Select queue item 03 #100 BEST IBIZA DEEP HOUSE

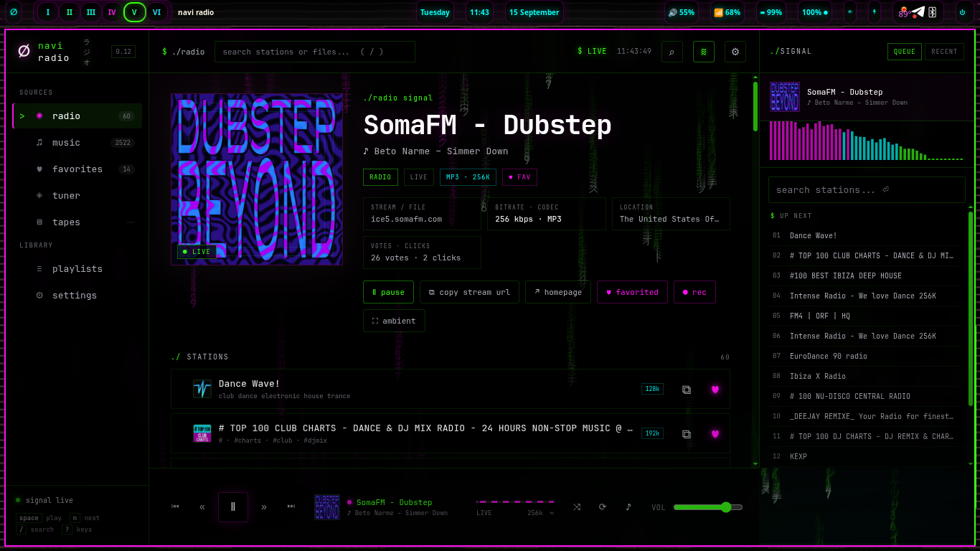pyautogui.click(x=864, y=275)
